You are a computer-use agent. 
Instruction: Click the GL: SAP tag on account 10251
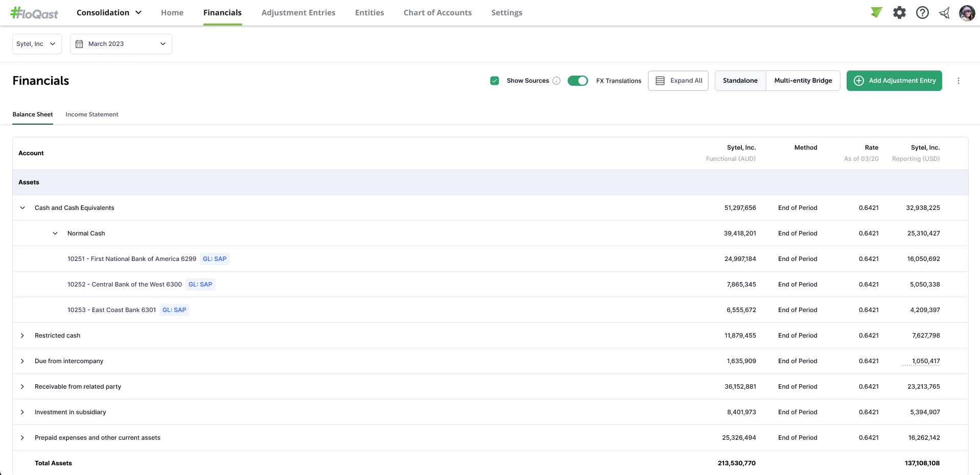tap(215, 259)
